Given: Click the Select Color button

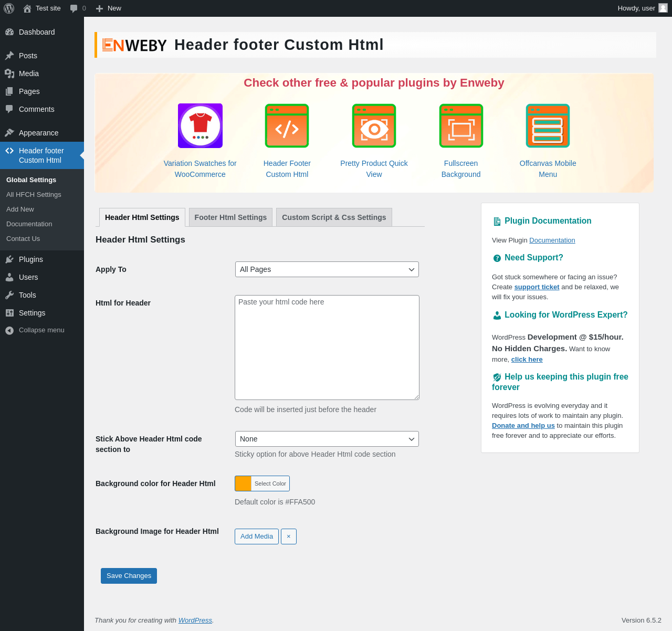Looking at the screenshot, I should (x=270, y=483).
